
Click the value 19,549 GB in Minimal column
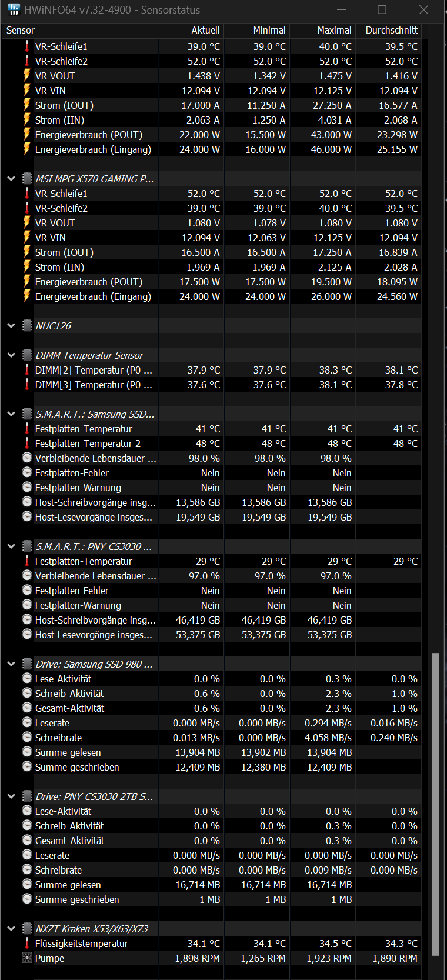(x=264, y=517)
